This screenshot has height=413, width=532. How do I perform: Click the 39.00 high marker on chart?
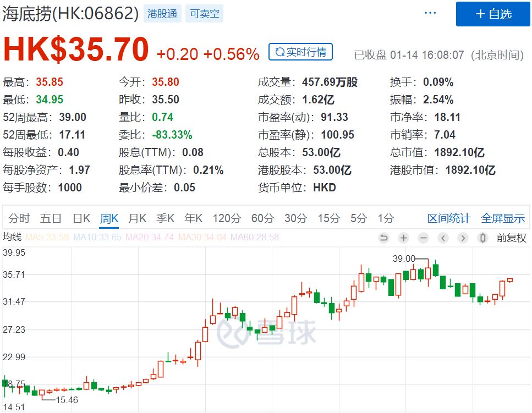tap(404, 258)
